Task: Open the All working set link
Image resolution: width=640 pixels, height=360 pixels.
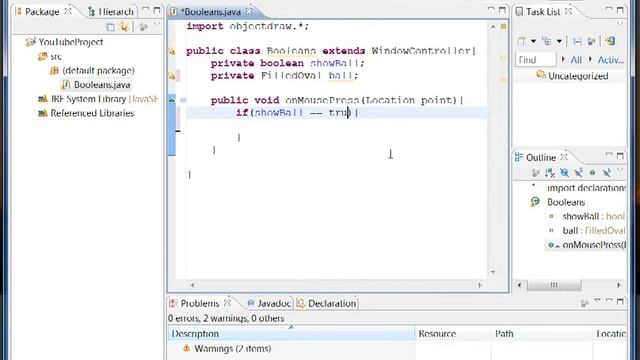Action: [x=576, y=60]
